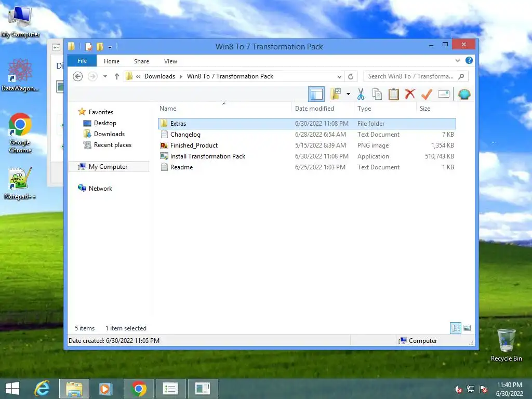Click the Paste clipboard icon
Screen dimensions: 532x399
tap(394, 94)
